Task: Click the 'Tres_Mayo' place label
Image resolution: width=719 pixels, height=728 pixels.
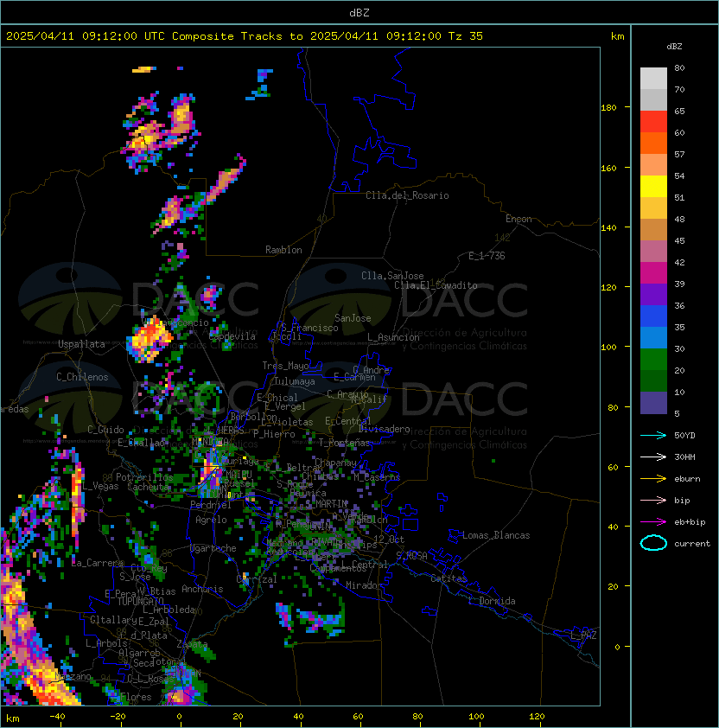Action: (x=285, y=366)
